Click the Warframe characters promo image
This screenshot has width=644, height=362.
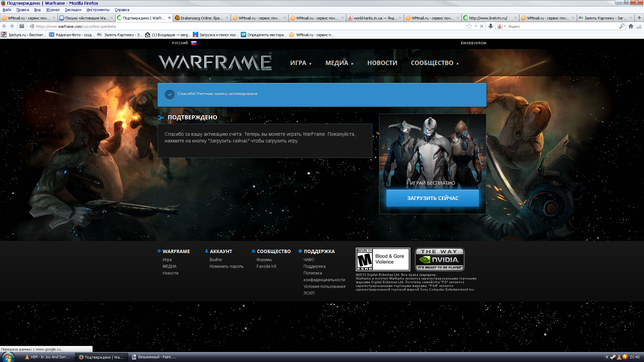(x=432, y=151)
